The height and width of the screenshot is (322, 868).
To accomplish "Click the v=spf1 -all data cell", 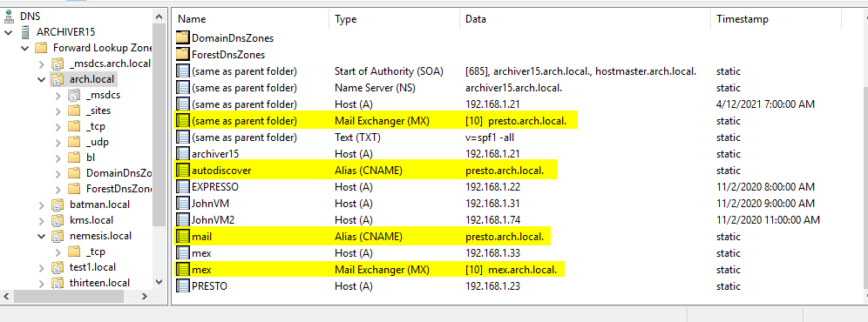I will (491, 138).
